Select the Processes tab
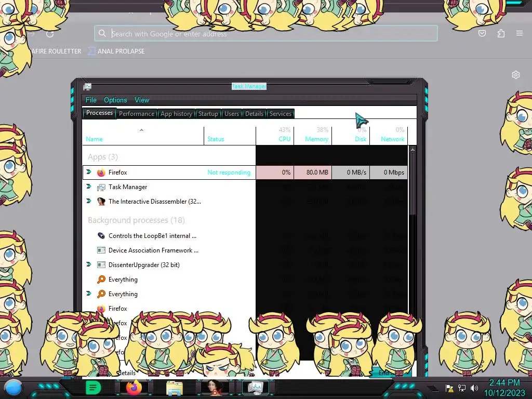The image size is (532, 399). point(99,113)
